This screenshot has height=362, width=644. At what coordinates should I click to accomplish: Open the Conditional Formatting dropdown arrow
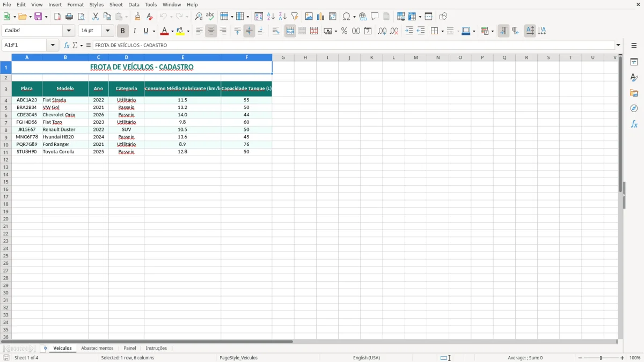tap(492, 32)
